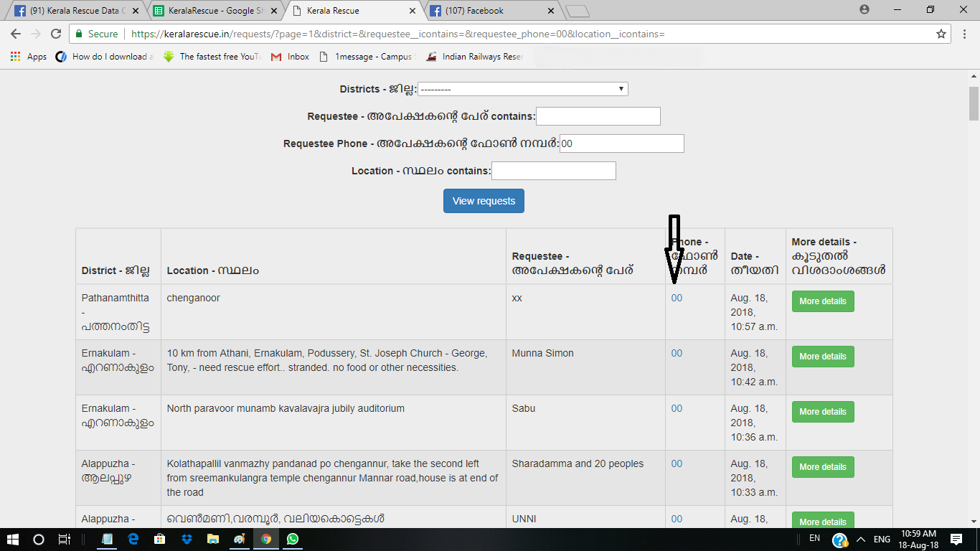Click the View requests button

(x=484, y=201)
